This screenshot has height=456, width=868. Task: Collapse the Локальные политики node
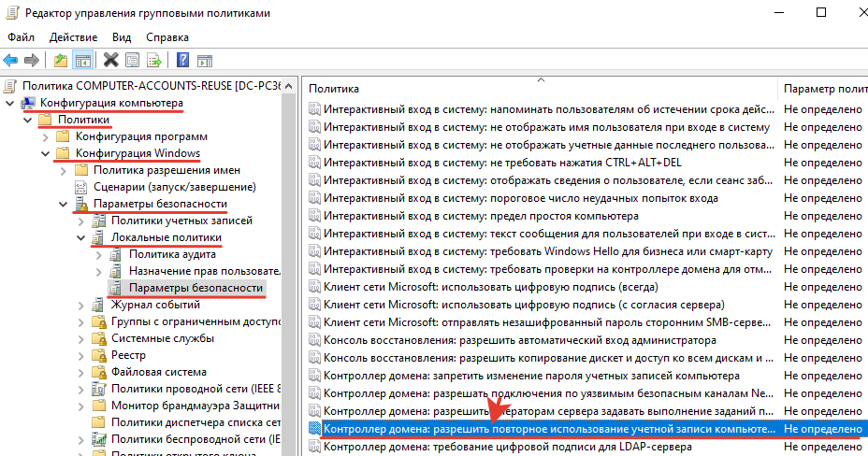(81, 237)
